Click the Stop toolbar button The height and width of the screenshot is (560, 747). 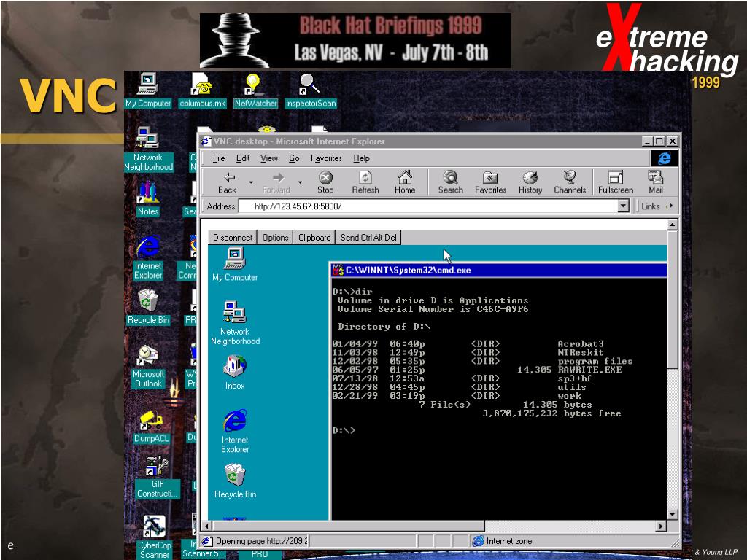(325, 182)
